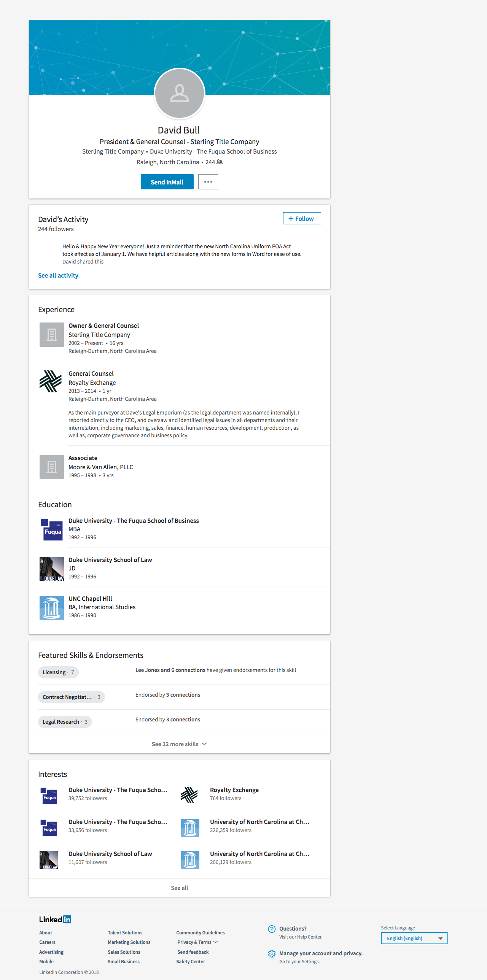Expand See 12 more skills
The width and height of the screenshot is (487, 980).
pyautogui.click(x=179, y=744)
